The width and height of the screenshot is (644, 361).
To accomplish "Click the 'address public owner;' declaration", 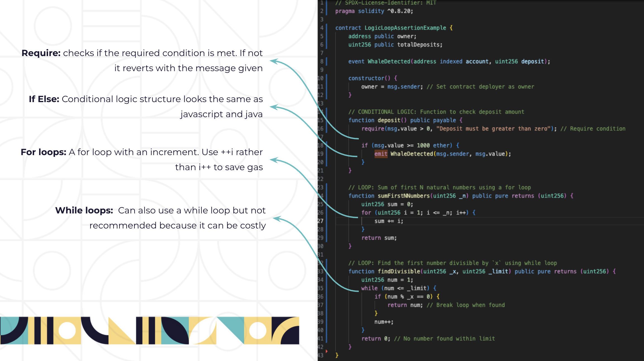I will (382, 36).
